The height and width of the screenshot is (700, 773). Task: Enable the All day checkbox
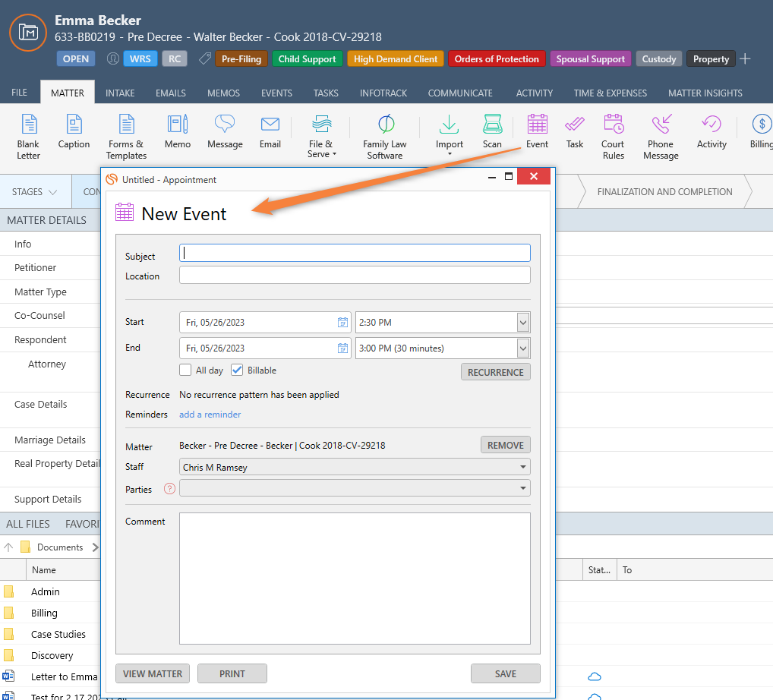click(x=185, y=370)
